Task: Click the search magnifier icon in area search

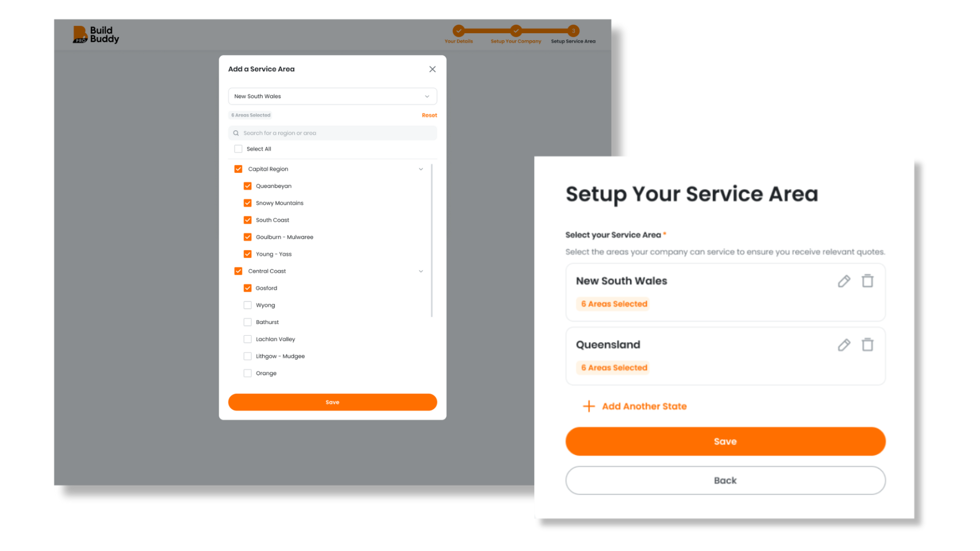Action: 237,133
